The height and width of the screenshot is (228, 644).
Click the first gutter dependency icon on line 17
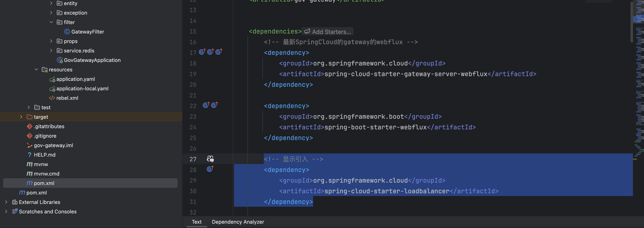[x=202, y=52]
